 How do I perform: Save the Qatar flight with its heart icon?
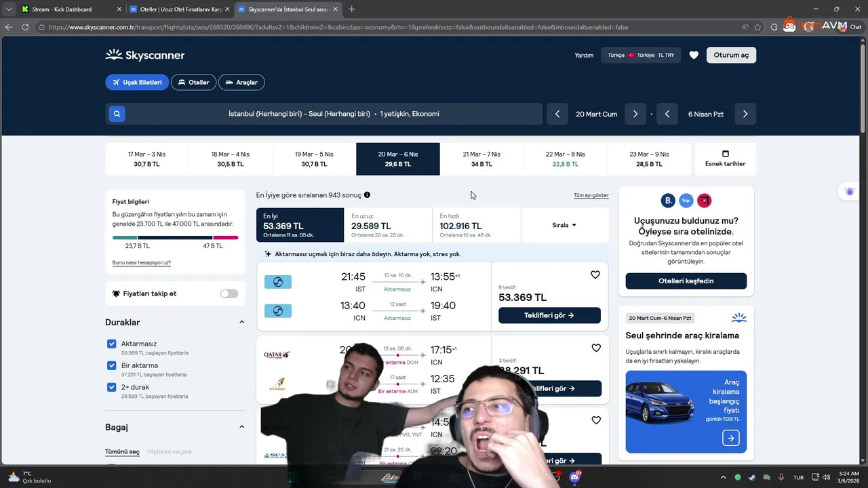click(596, 348)
